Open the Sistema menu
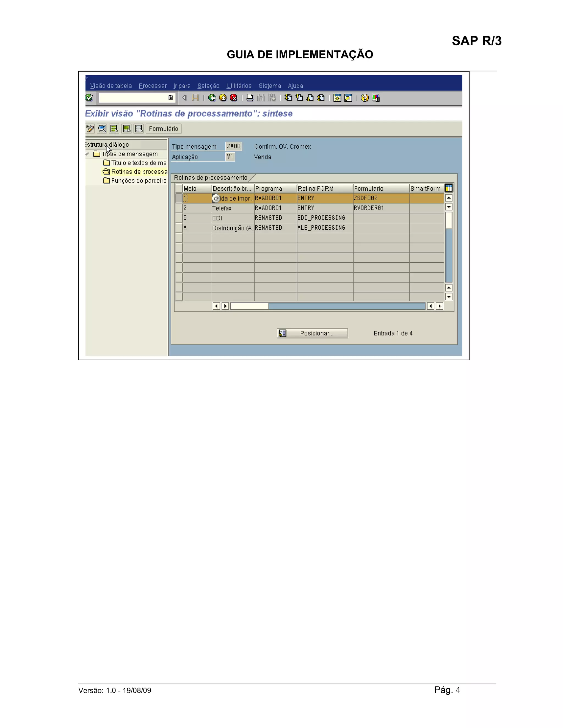This screenshot has width=563, height=728. click(270, 86)
